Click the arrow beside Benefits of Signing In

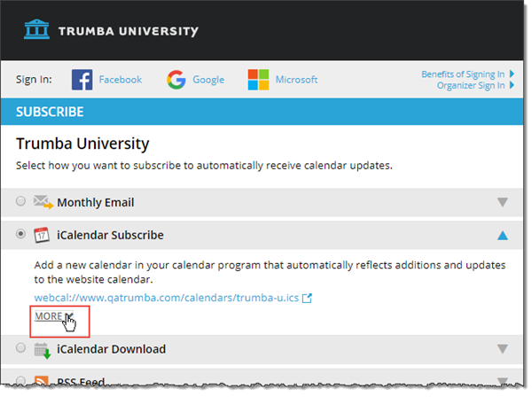point(512,74)
